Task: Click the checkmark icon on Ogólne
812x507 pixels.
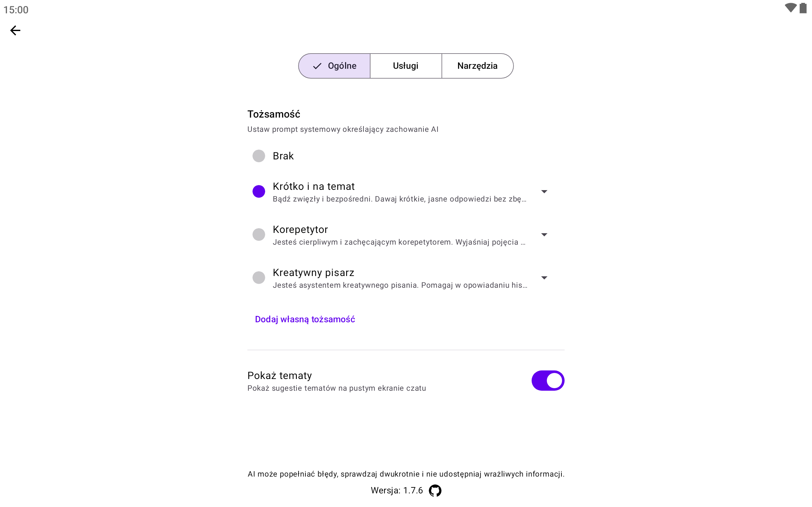Action: [x=317, y=66]
